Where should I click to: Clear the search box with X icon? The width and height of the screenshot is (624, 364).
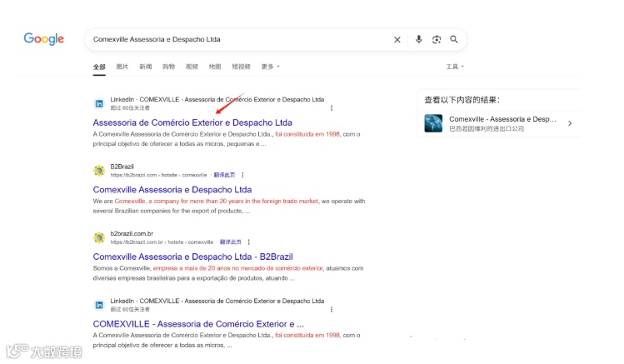397,39
